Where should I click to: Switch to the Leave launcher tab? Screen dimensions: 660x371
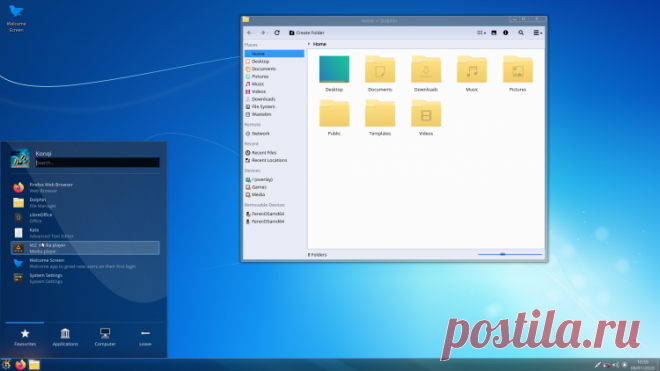pyautogui.click(x=145, y=337)
